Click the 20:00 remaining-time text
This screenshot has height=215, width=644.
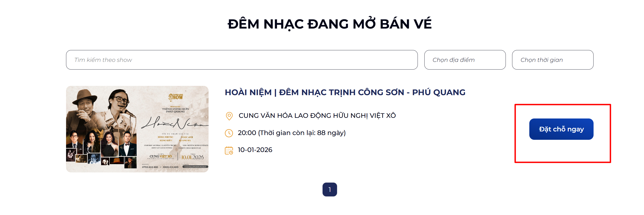292,133
